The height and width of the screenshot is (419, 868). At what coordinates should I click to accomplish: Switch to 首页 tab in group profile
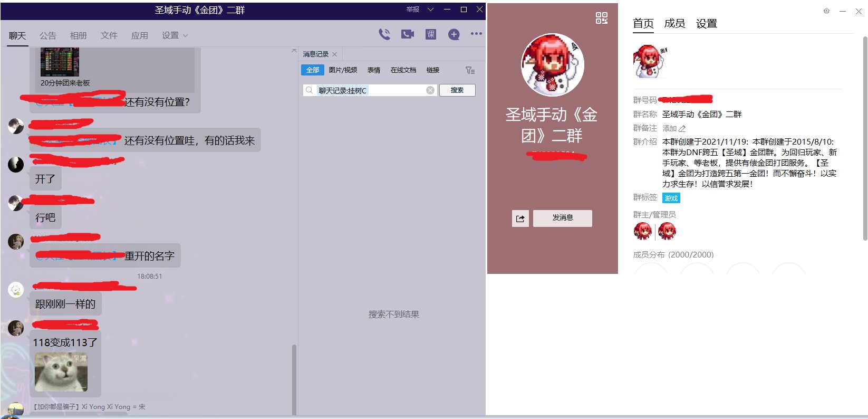(x=643, y=23)
